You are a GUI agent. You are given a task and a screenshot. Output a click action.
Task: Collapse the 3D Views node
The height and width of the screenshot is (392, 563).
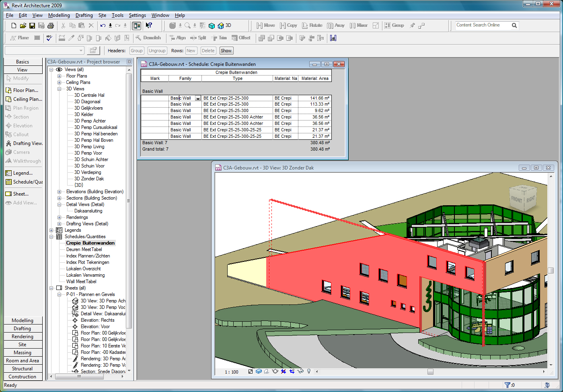click(60, 89)
